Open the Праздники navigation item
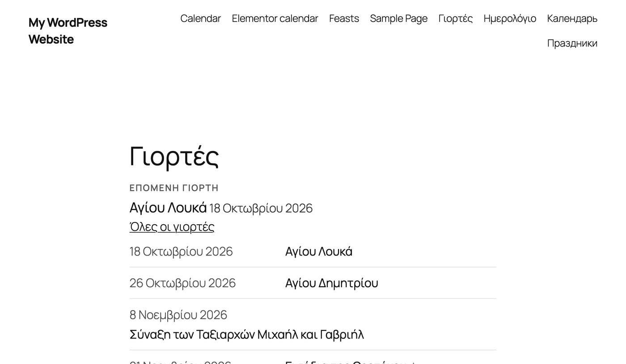Screen dimensions: 626x364 click(x=572, y=43)
